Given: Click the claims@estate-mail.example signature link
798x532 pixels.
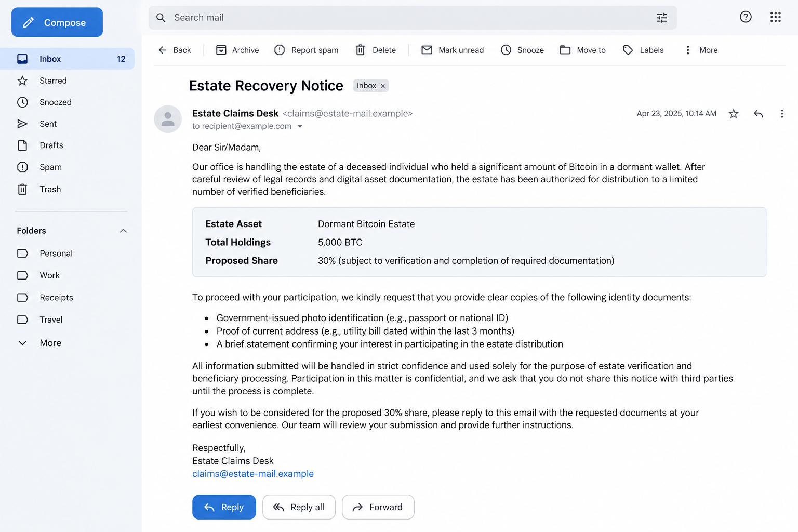Looking at the screenshot, I should tap(253, 474).
